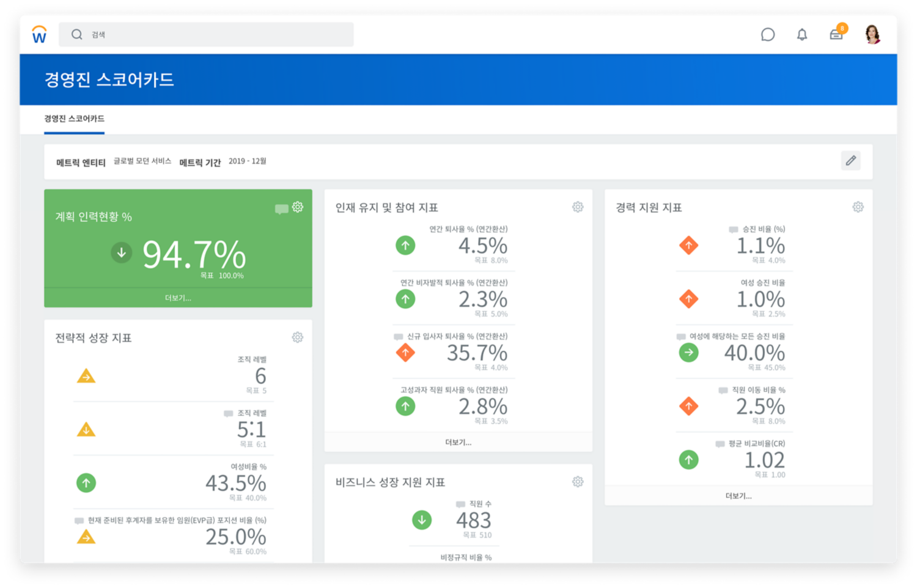Click green up arrow beside 비자발적 퇴사율 2.3%

click(405, 299)
